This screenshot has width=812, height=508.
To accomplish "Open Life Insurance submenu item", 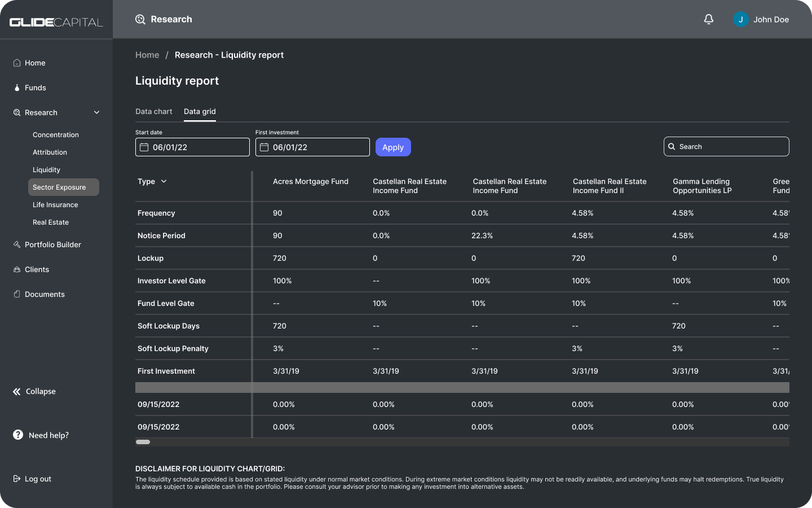I will [55, 205].
